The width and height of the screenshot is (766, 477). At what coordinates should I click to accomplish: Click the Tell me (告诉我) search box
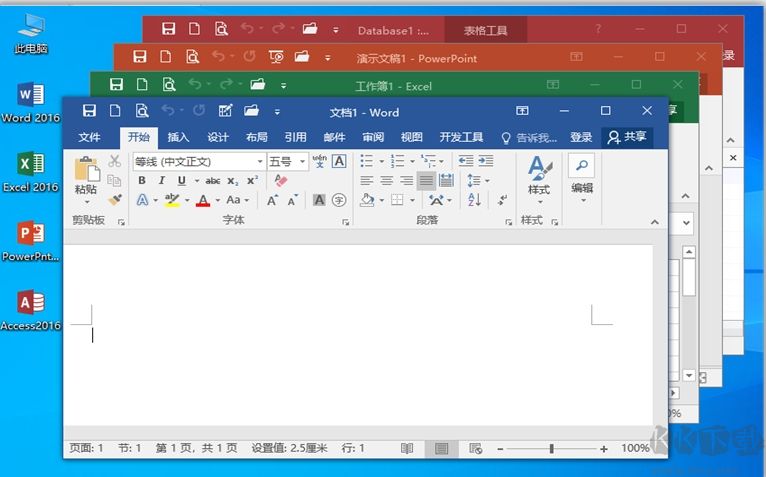coord(529,138)
